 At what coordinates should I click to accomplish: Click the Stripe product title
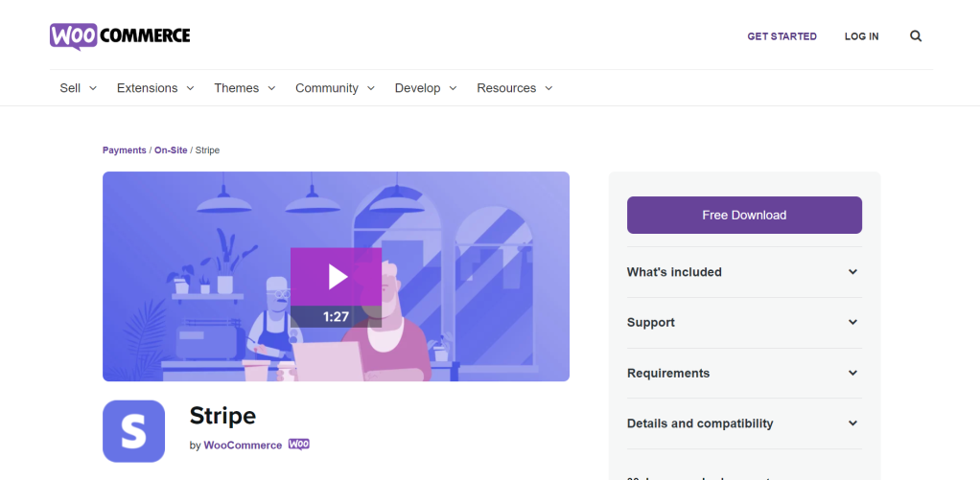[222, 415]
